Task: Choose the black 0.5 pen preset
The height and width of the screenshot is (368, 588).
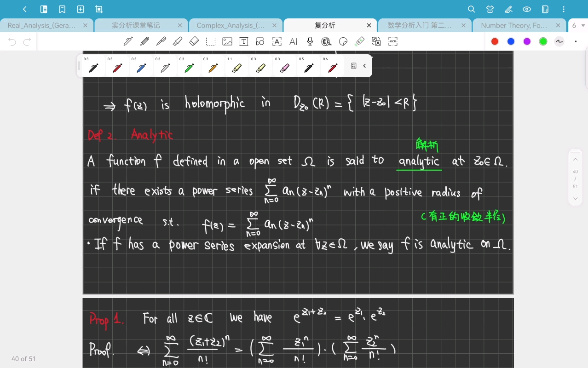Action: tap(309, 66)
